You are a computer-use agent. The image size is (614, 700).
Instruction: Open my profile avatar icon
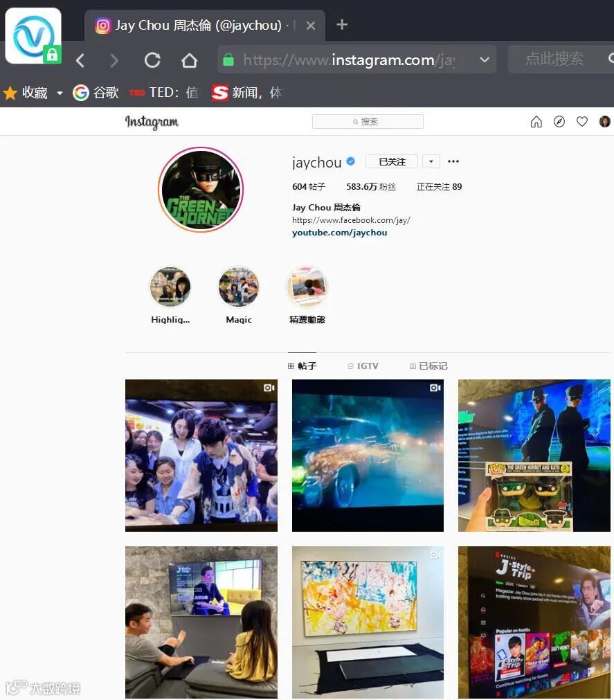(x=604, y=121)
